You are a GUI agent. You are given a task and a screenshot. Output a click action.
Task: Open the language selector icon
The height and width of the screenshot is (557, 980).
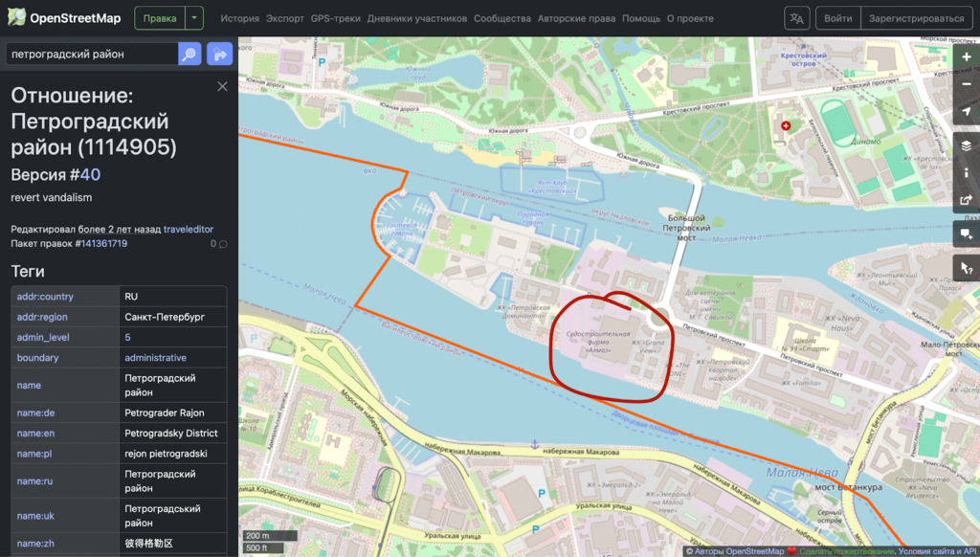point(796,18)
